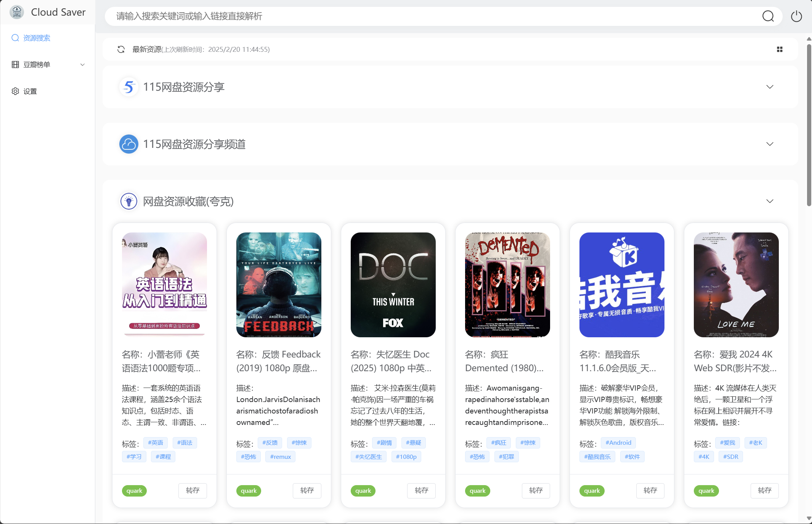812x524 pixels.
Task: Click the Cloud Saver logo icon
Action: [17, 12]
